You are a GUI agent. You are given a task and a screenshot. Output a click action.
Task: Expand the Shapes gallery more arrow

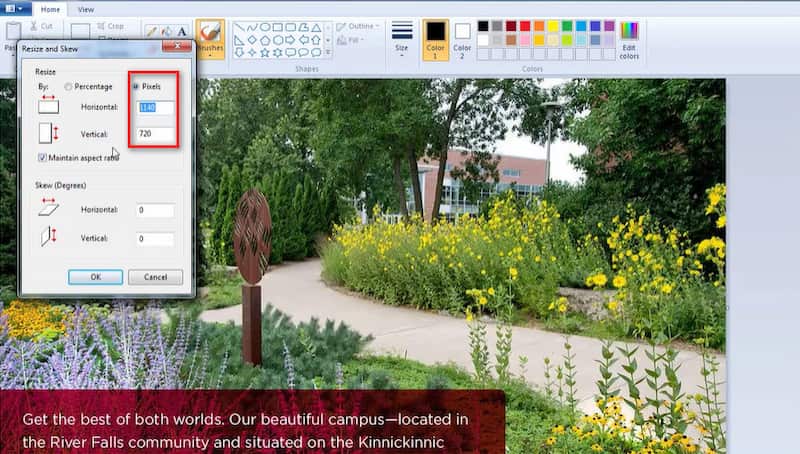(328, 52)
